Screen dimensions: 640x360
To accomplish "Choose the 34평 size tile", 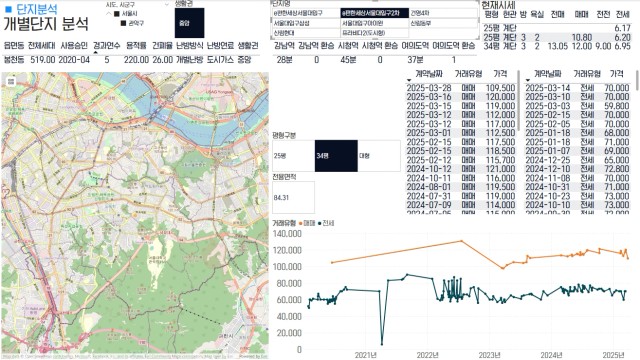I will pyautogui.click(x=336, y=156).
